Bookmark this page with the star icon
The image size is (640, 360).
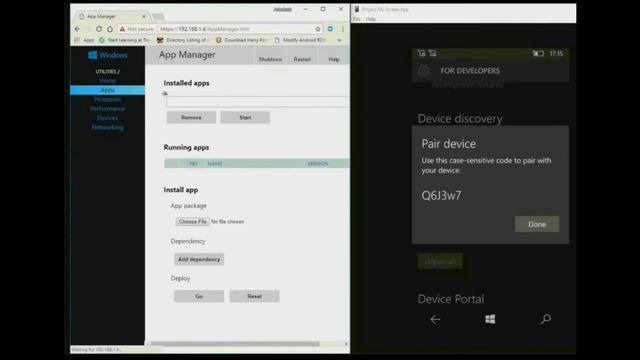click(318, 29)
